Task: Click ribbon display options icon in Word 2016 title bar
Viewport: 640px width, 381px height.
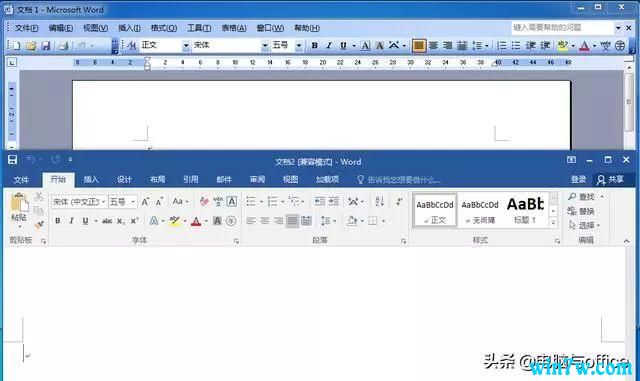Action: (x=571, y=160)
